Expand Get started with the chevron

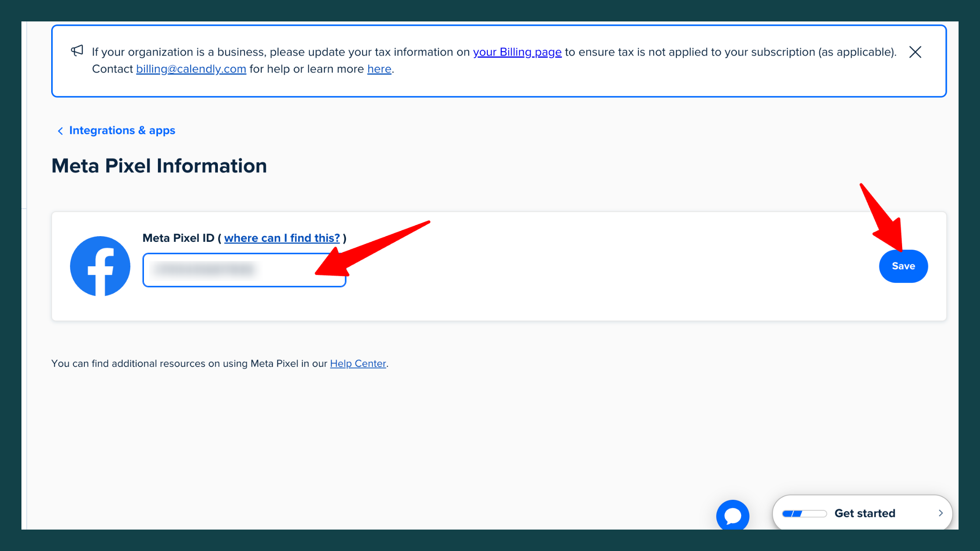(x=941, y=513)
